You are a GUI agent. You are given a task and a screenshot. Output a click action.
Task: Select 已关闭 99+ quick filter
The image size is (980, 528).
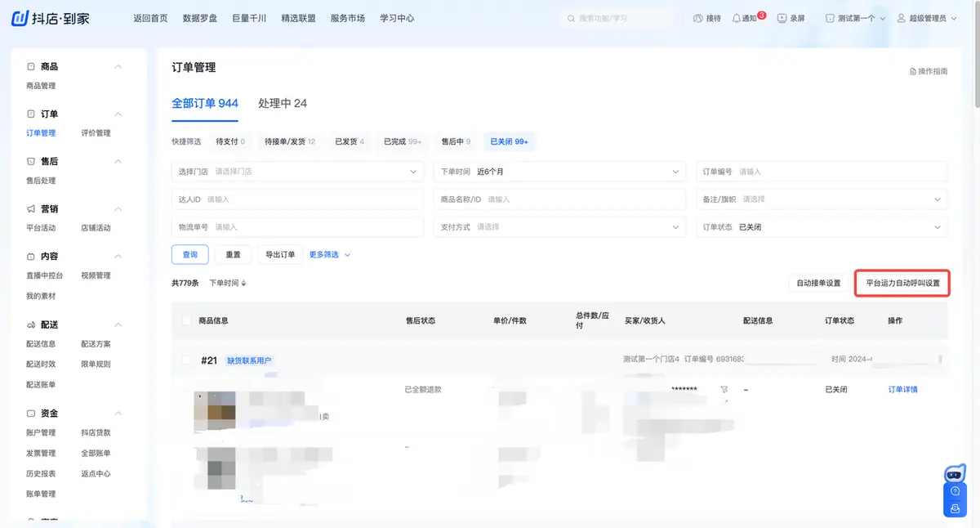(x=509, y=141)
